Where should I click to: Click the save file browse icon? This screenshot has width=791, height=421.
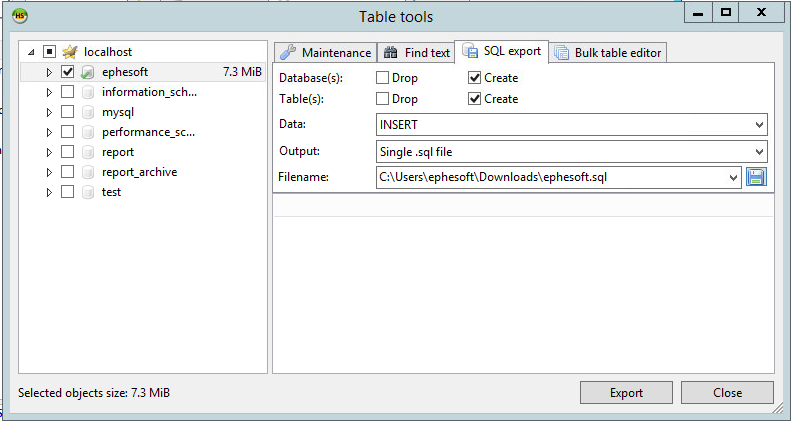click(756, 177)
